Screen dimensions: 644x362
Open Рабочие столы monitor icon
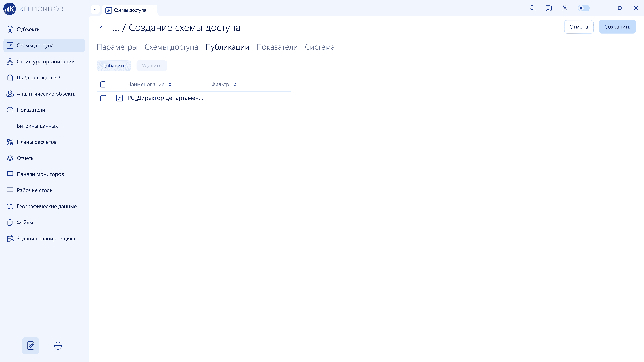[x=10, y=190]
